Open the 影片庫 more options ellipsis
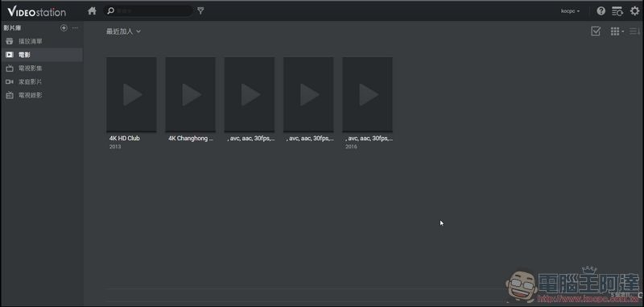Viewport: 644px width, 307px height. tap(75, 28)
